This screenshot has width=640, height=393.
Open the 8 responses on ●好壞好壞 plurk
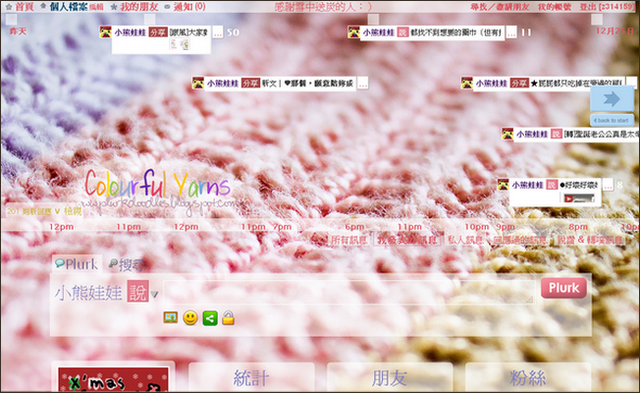point(620,185)
